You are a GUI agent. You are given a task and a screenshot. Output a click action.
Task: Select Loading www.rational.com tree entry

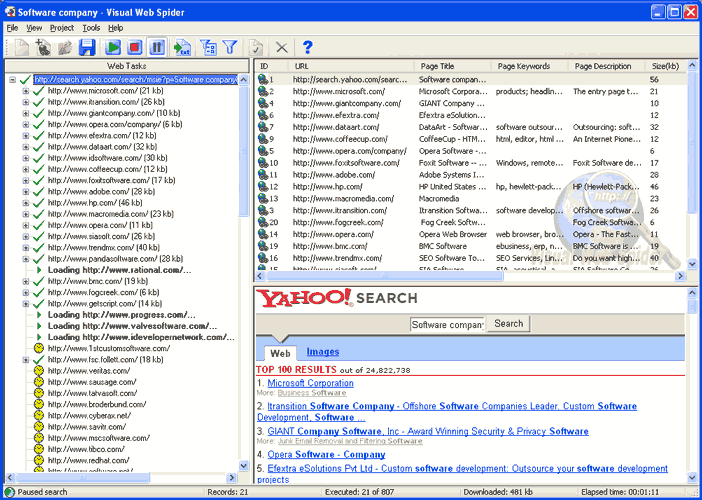(x=120, y=270)
